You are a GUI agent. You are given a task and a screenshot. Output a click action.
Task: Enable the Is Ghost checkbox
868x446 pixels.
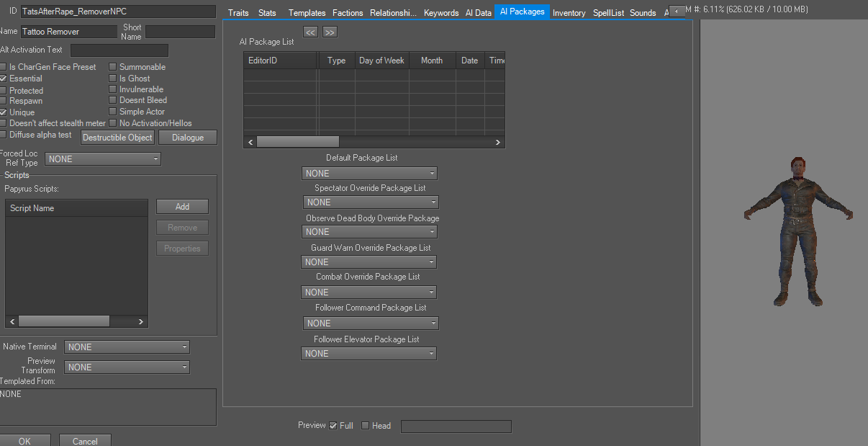113,79
